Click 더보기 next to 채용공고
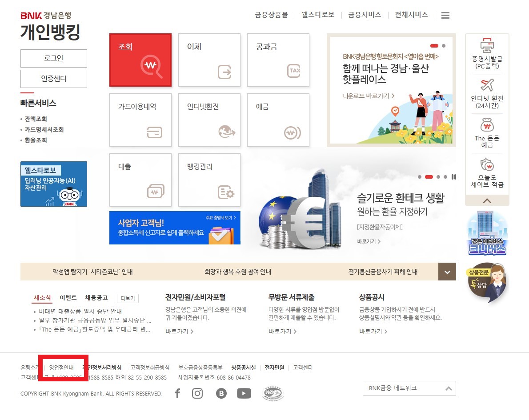The image size is (529, 420). [x=128, y=298]
